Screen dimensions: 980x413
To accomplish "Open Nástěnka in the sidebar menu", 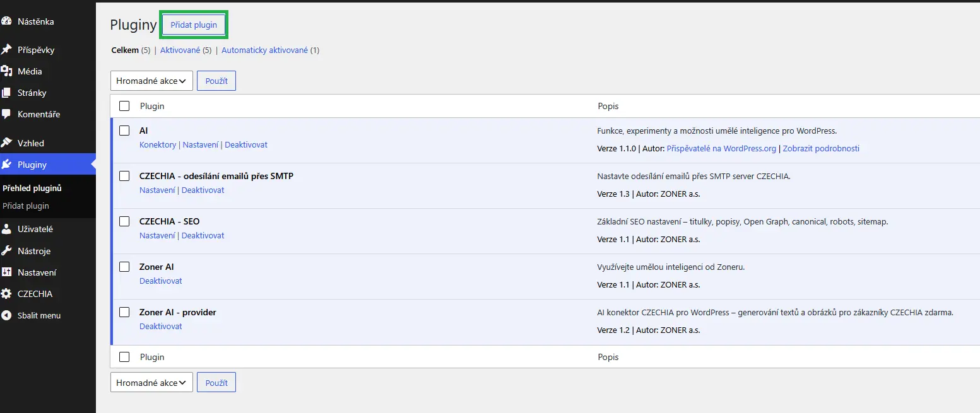I will 48,21.
